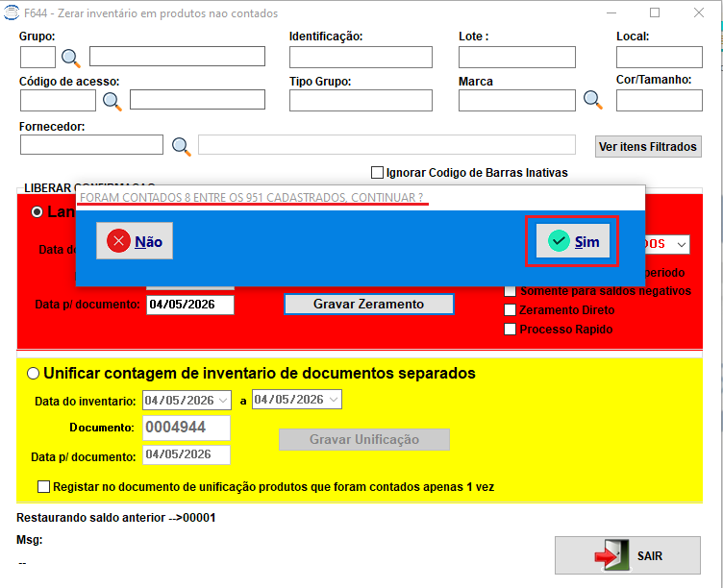Check Registar no documento de unificação option

44,486
